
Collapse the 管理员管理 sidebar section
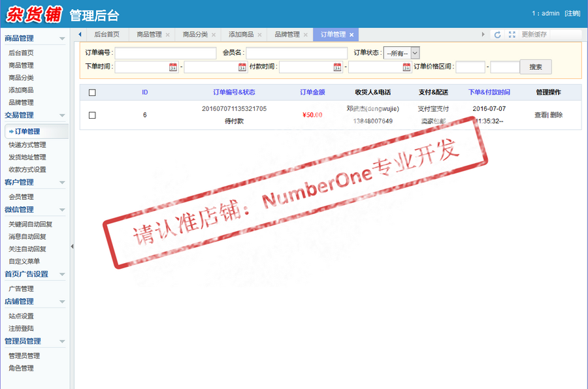(63, 341)
